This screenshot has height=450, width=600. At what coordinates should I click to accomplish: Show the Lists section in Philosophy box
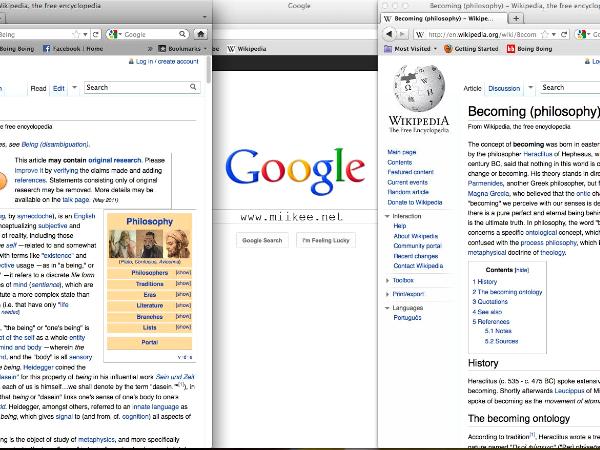click(183, 327)
